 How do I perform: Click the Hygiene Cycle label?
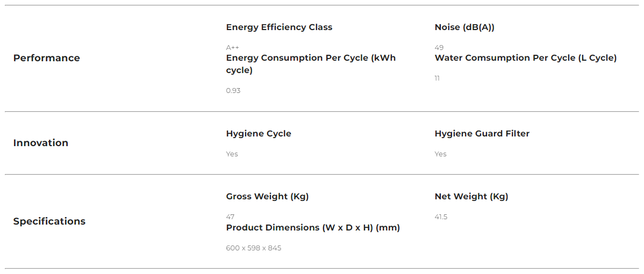click(x=259, y=134)
